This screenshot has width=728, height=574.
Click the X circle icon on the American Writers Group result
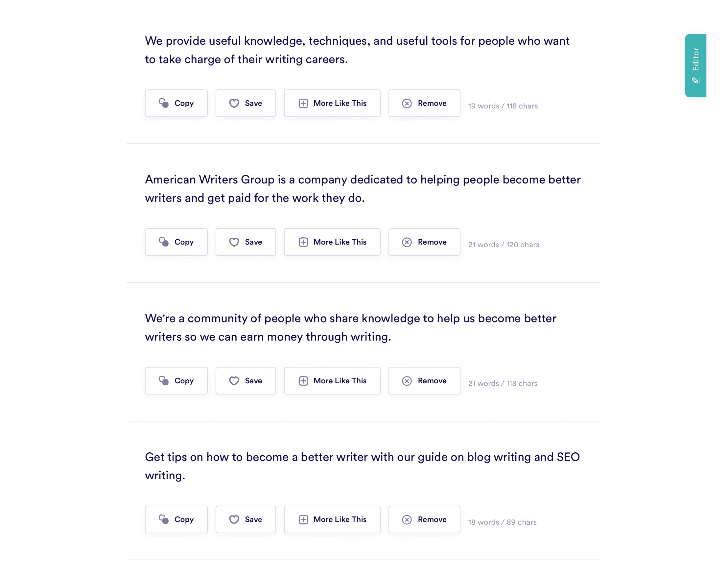pyautogui.click(x=407, y=242)
